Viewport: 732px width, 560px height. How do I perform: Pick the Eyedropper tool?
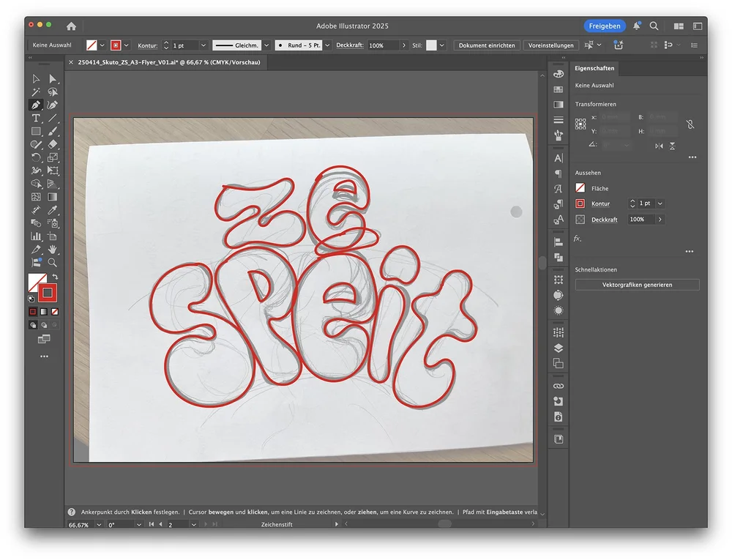pyautogui.click(x=52, y=210)
